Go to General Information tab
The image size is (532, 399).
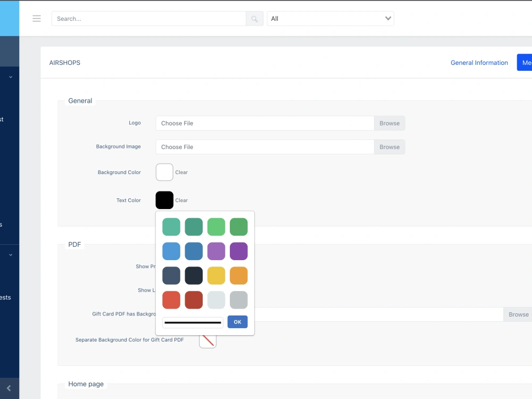(479, 63)
